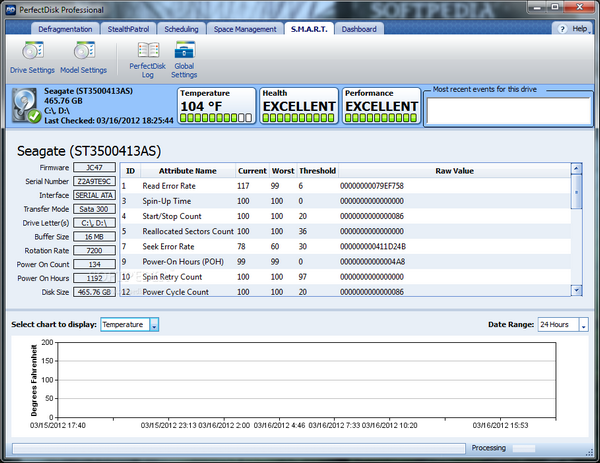
Task: Expand the Date Range dropdown showing 24 Hours
Action: 584,325
